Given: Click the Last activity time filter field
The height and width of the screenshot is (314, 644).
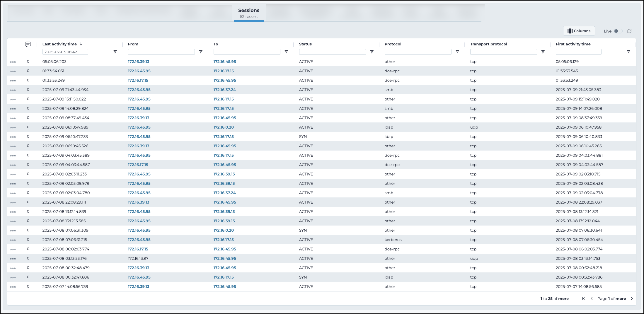Looking at the screenshot, I should (x=65, y=52).
